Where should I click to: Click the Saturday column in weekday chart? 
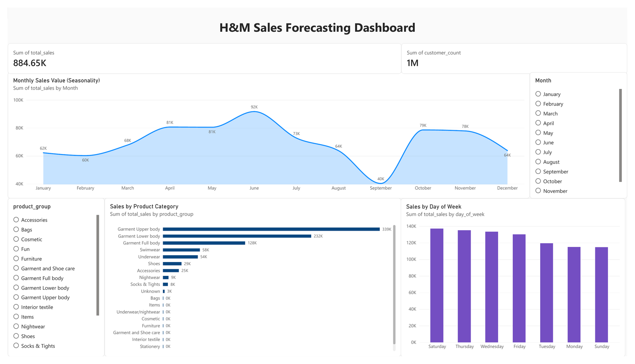click(x=437, y=285)
